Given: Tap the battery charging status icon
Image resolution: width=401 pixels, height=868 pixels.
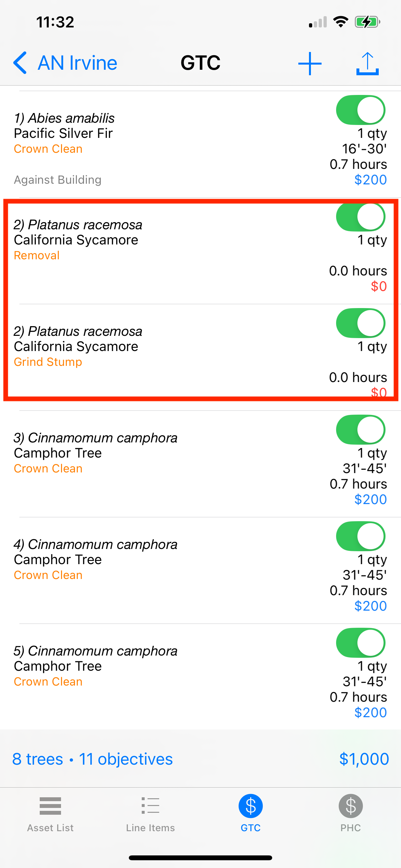Looking at the screenshot, I should click(x=367, y=22).
